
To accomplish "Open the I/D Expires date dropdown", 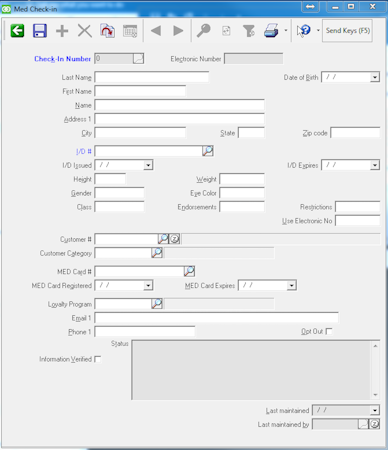I will (375, 165).
